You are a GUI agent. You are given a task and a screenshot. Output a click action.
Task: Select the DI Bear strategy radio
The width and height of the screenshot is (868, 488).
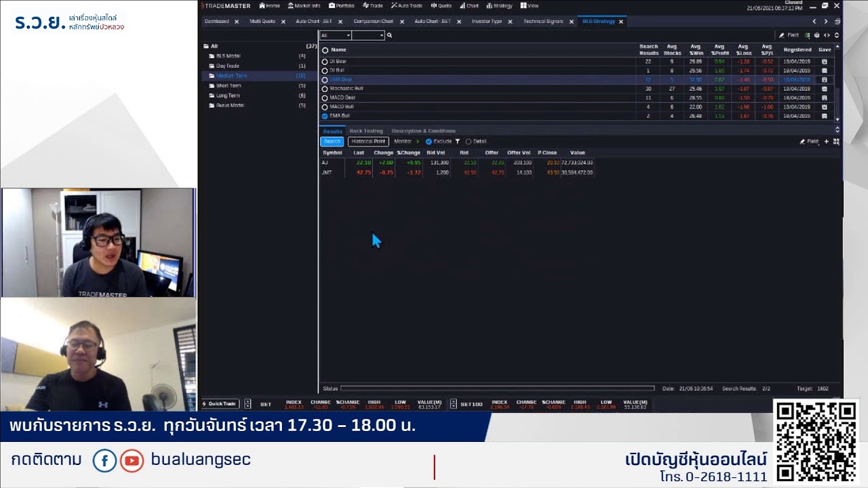click(x=325, y=62)
